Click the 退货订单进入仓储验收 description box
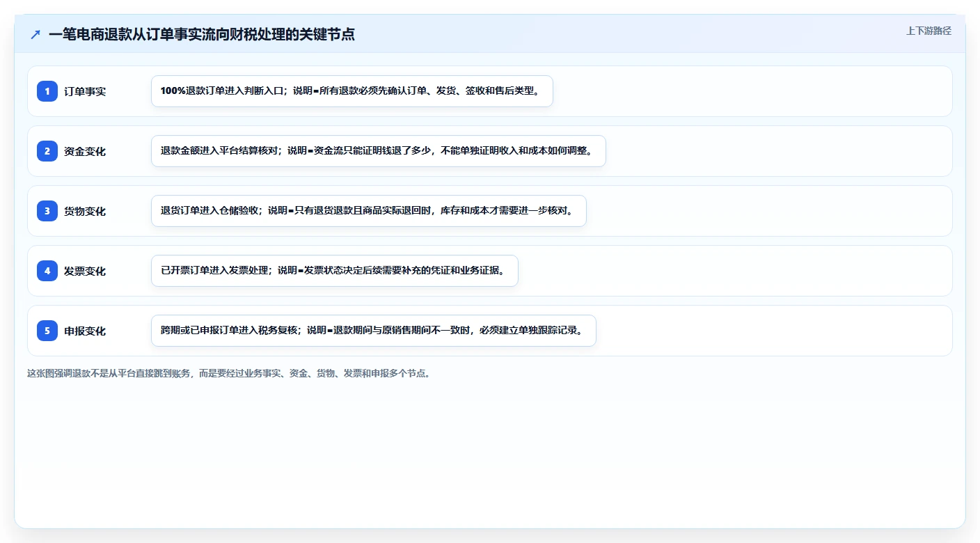The width and height of the screenshot is (980, 543). pos(369,211)
